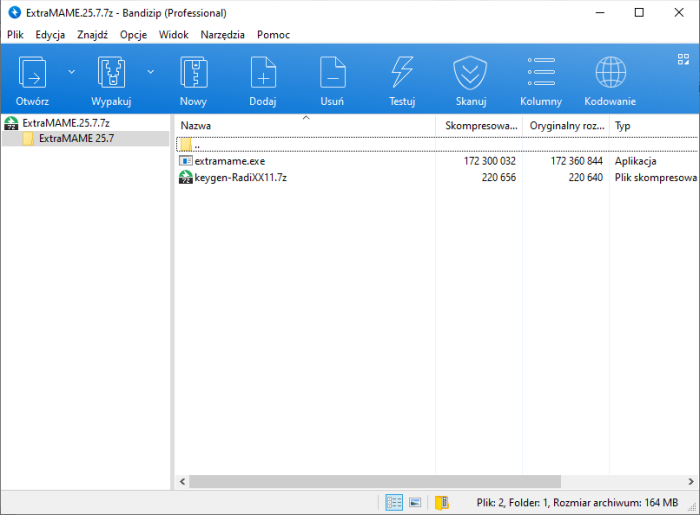
Task: Sort by the Skompresowa... column header
Action: 479,125
